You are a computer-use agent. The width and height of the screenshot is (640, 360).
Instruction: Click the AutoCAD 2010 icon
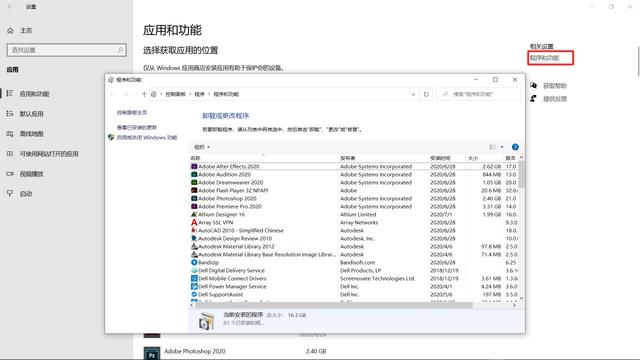[x=194, y=230]
